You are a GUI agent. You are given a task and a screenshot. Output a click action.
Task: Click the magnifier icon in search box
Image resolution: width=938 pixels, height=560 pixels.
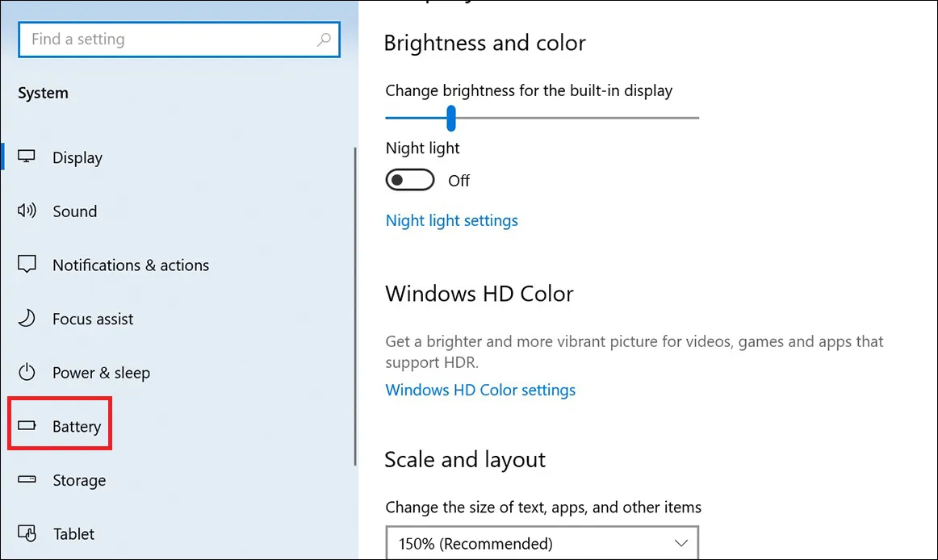pyautogui.click(x=324, y=40)
